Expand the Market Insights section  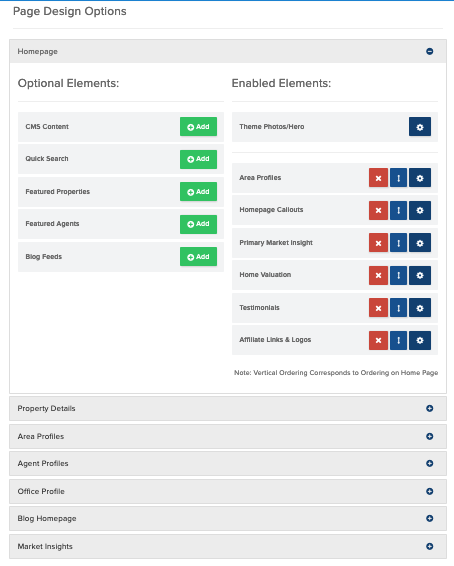coord(429,546)
